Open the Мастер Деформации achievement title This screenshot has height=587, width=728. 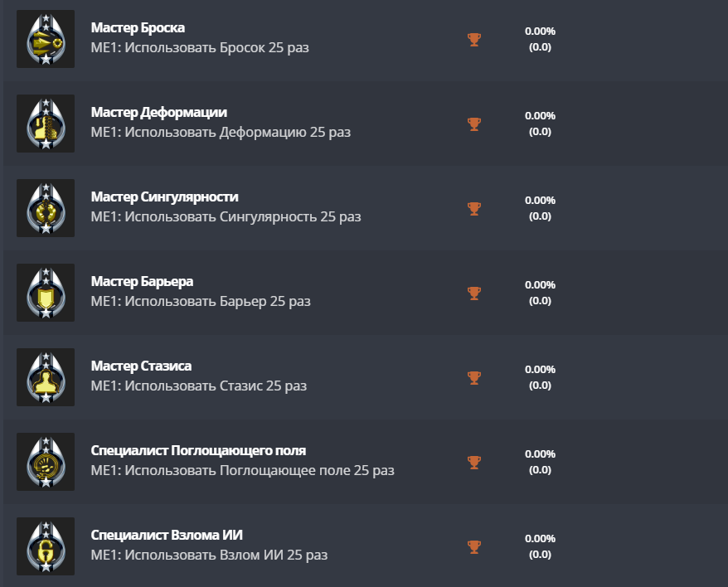[158, 113]
